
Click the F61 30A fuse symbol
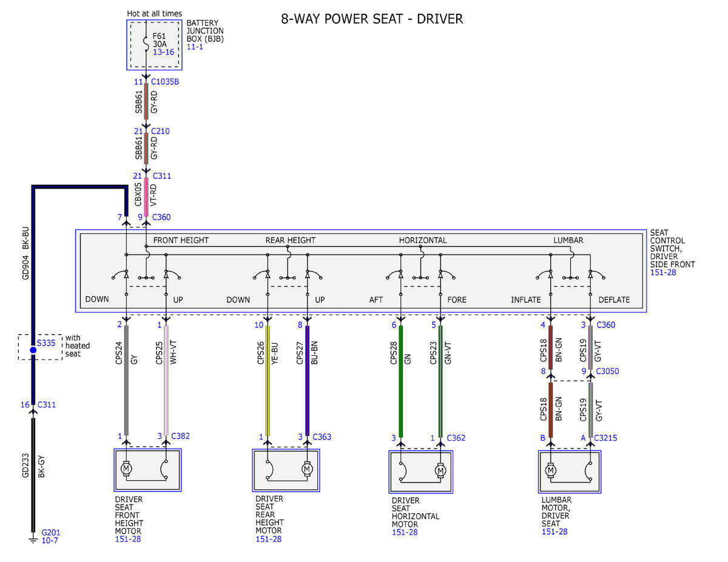[146, 43]
